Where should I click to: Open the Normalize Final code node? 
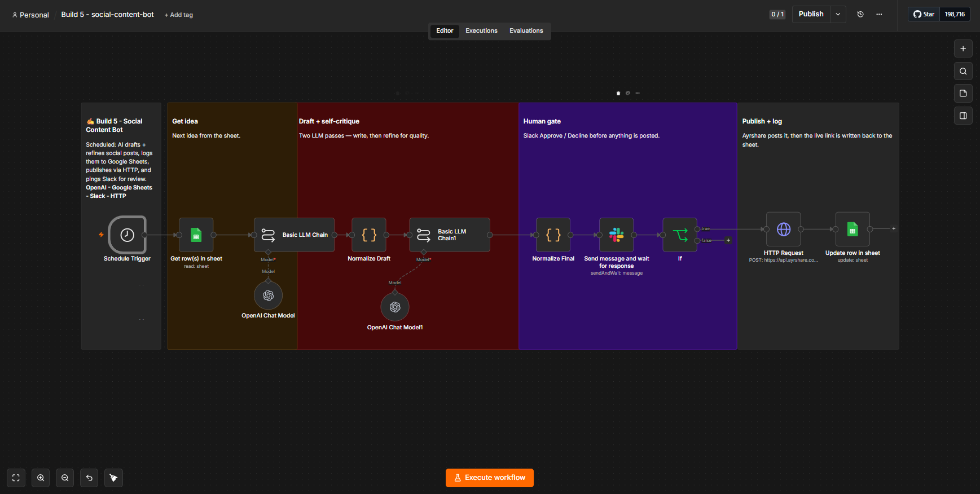(553, 235)
